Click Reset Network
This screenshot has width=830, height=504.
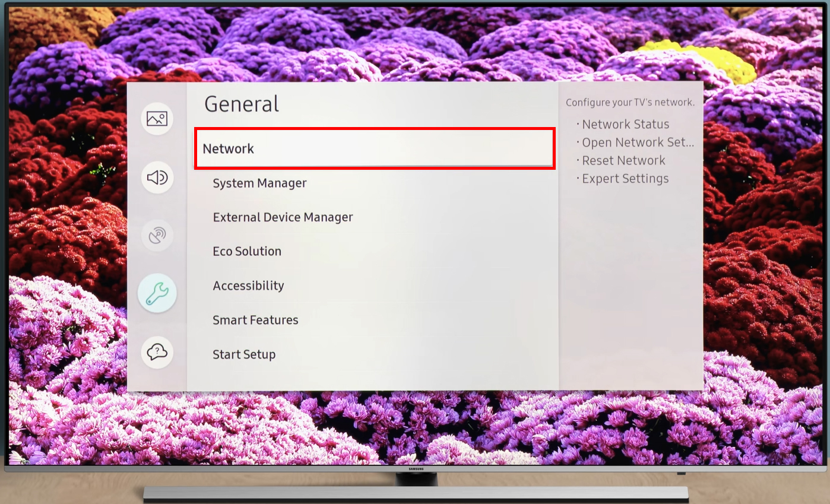point(623,160)
